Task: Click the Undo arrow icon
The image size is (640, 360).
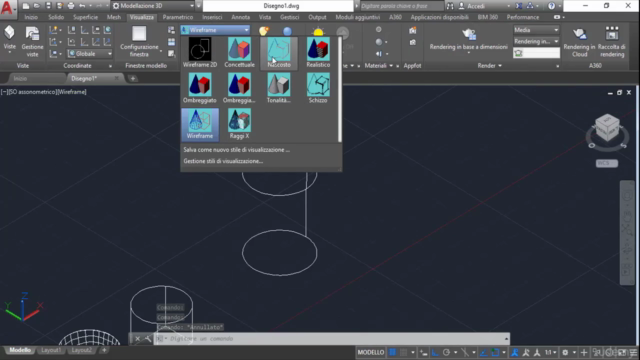Action: (x=82, y=6)
